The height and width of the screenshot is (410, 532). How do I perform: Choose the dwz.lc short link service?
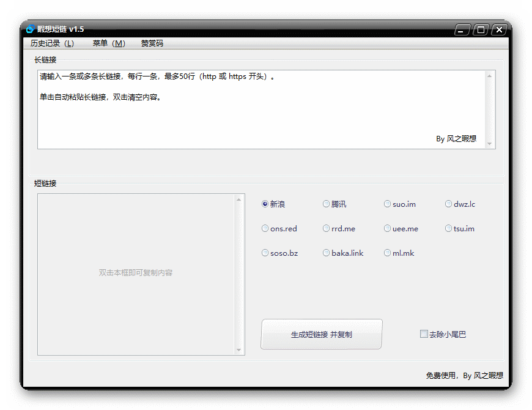tap(449, 204)
